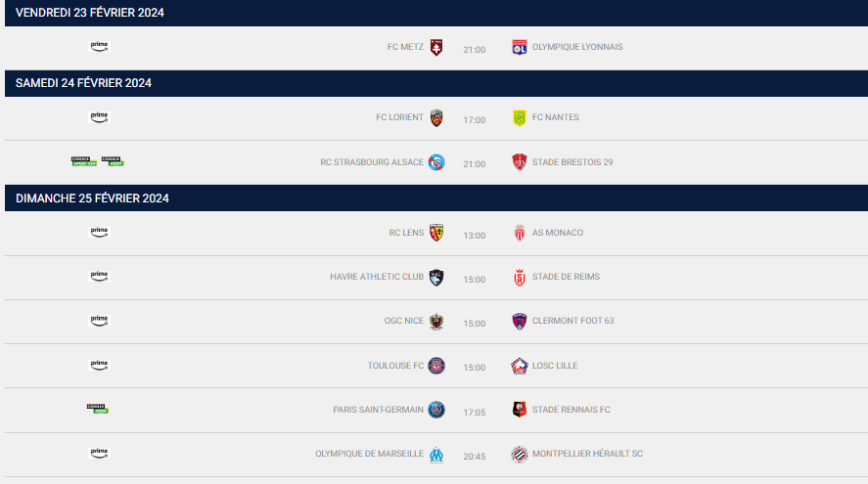Click the AS Monaco crest

520,233
